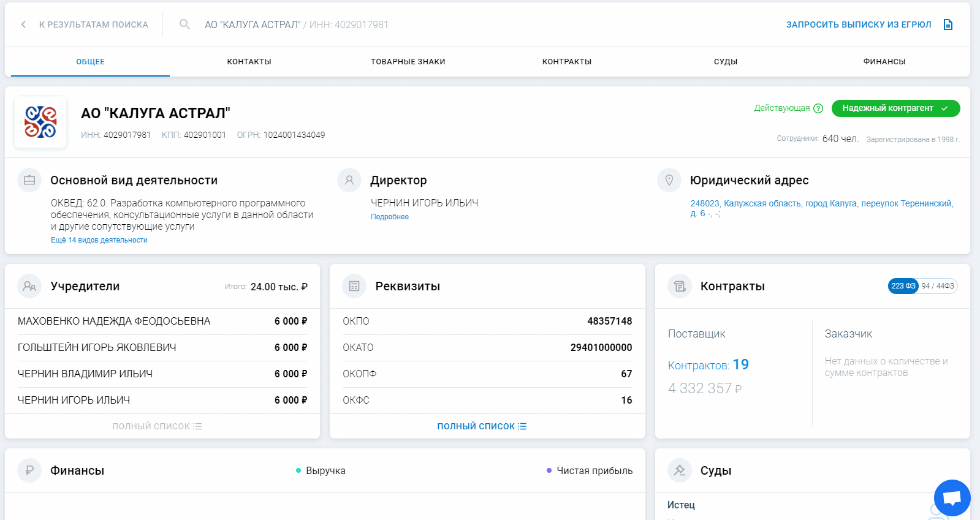Viewport: 980px width, 520px height.
Task: Click the founders total 24.00 тыс. ₽
Action: tap(279, 287)
